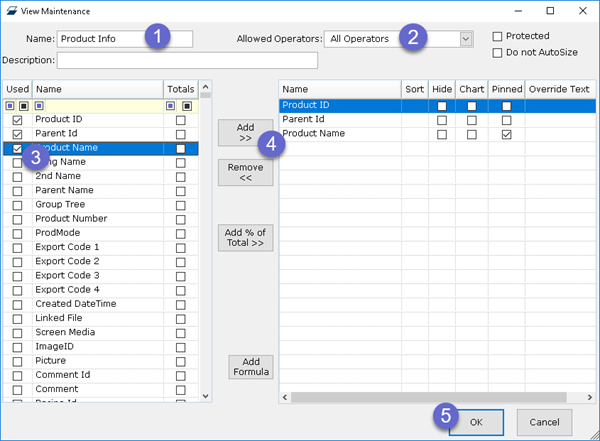This screenshot has width=600, height=441.
Task: Click the Remove << button
Action: 245,173
